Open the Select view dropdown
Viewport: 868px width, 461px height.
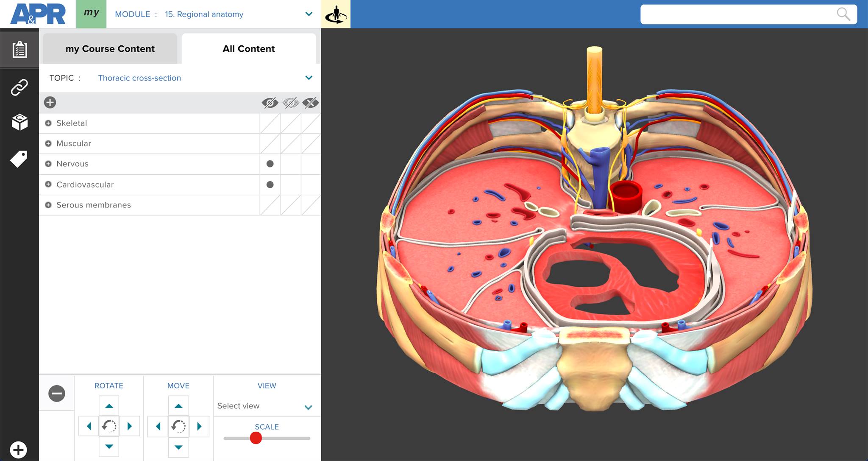[x=266, y=406]
